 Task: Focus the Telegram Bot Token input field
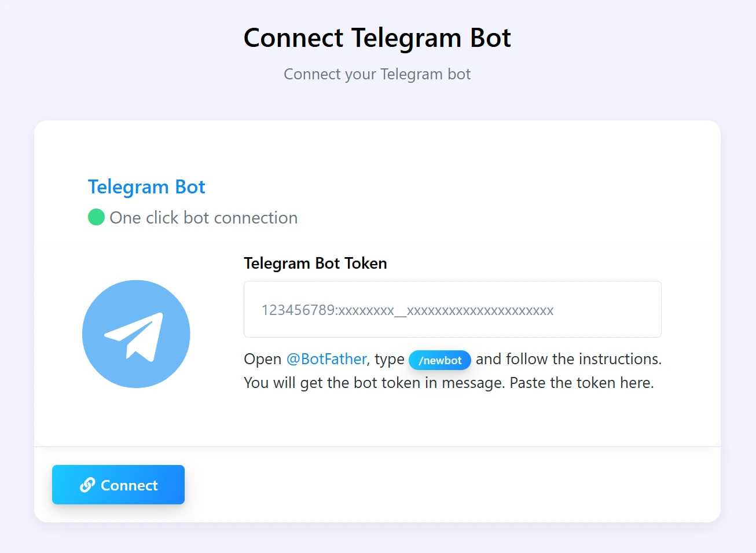452,309
